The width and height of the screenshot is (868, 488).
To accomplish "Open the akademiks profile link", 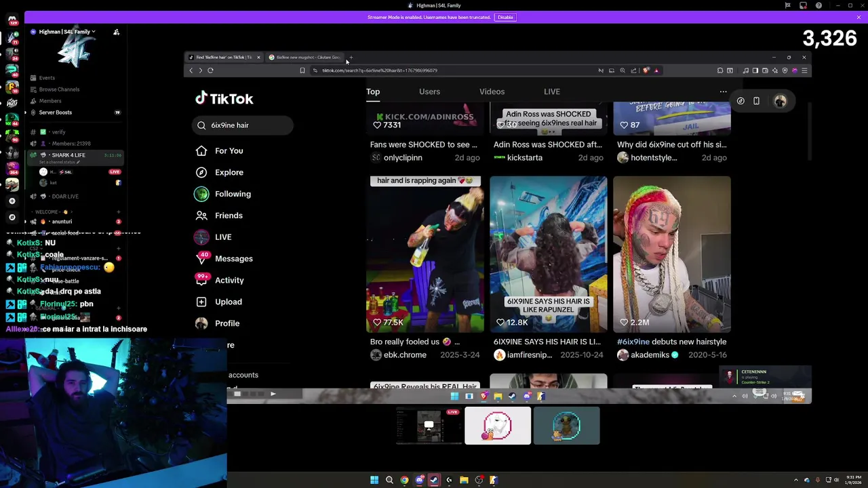I will [650, 355].
